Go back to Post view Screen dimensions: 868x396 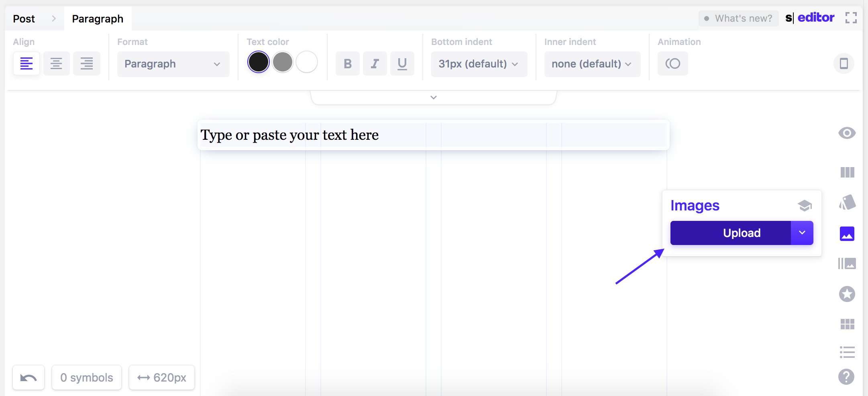(x=23, y=18)
